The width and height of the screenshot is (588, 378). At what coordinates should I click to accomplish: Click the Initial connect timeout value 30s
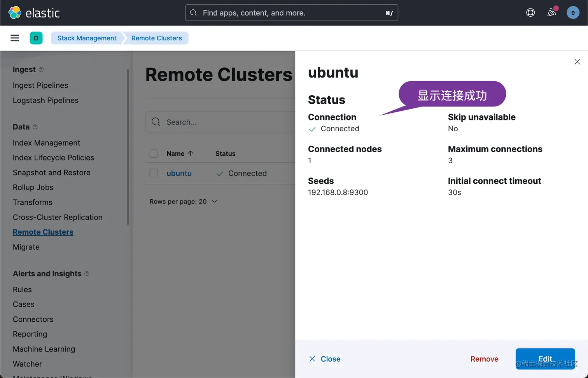(x=455, y=192)
